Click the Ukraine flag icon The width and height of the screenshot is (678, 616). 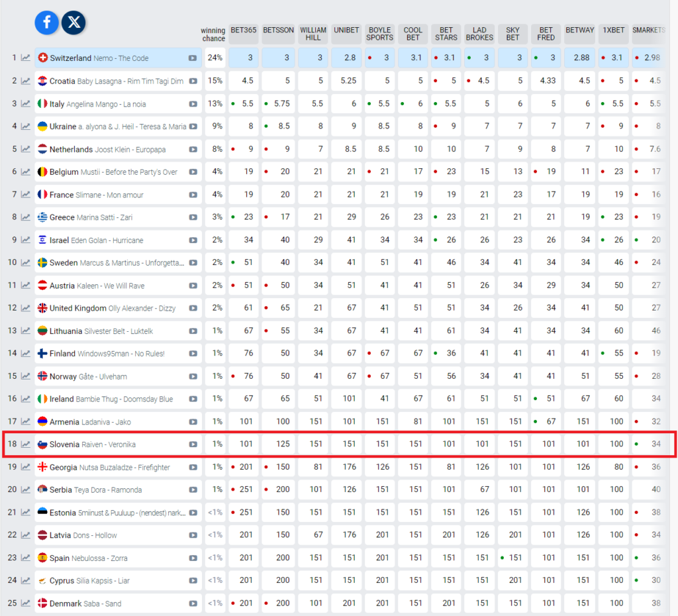(42, 127)
